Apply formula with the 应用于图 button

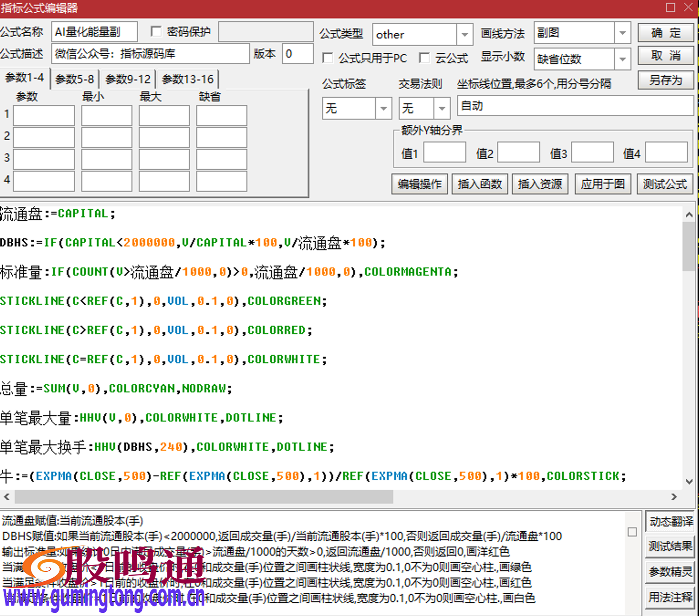(x=602, y=183)
